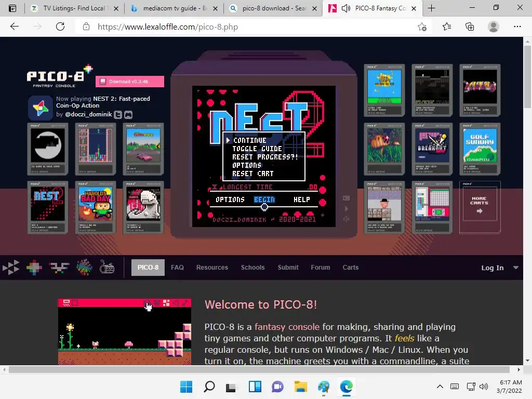This screenshot has width=532, height=399.
Task: Click HELP in the NEST game
Action: tap(302, 199)
